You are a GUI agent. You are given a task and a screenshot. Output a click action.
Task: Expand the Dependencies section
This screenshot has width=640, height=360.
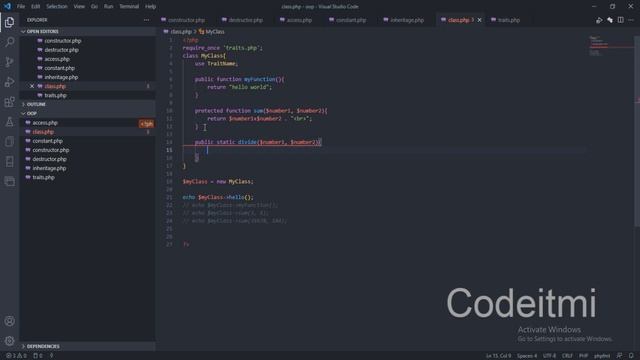tap(87, 346)
